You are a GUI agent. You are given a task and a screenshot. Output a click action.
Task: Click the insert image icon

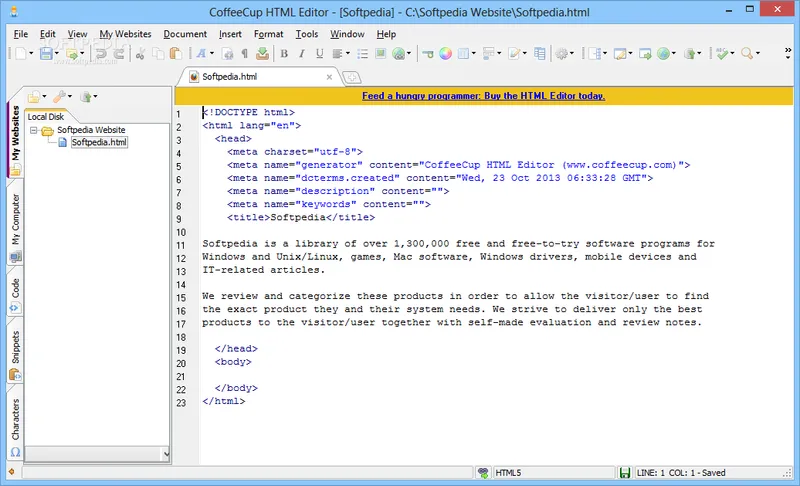pyautogui.click(x=380, y=53)
